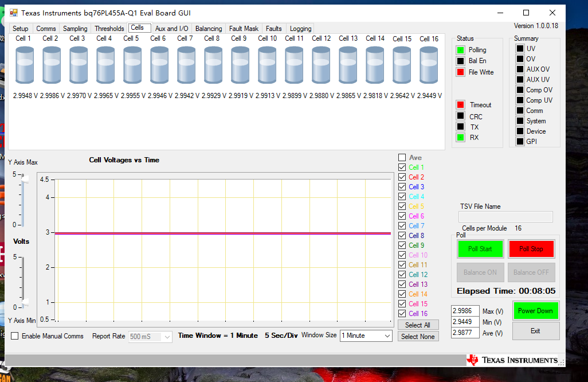
Task: Click the Cell 1 voltage 2.9948 V
Action: [x=25, y=96]
